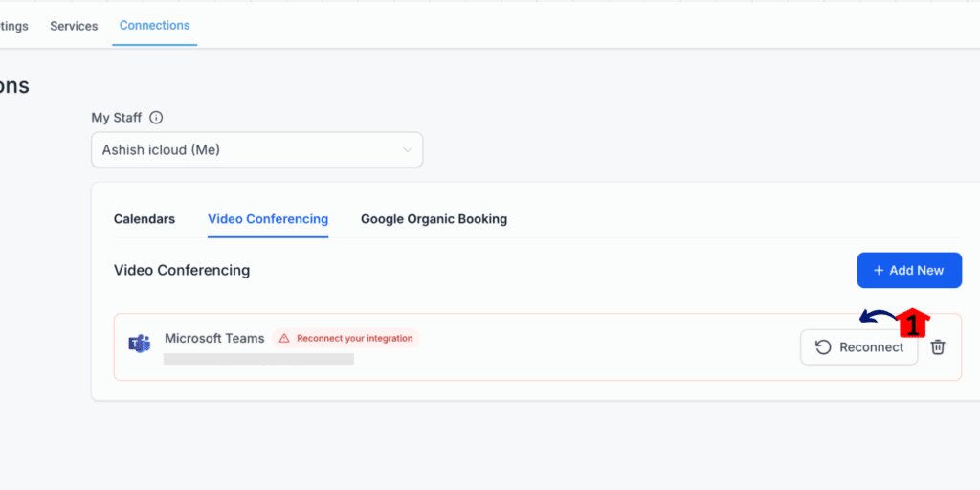Image resolution: width=980 pixels, height=490 pixels.
Task: Open the Google Organic Booking tab
Action: (x=434, y=219)
